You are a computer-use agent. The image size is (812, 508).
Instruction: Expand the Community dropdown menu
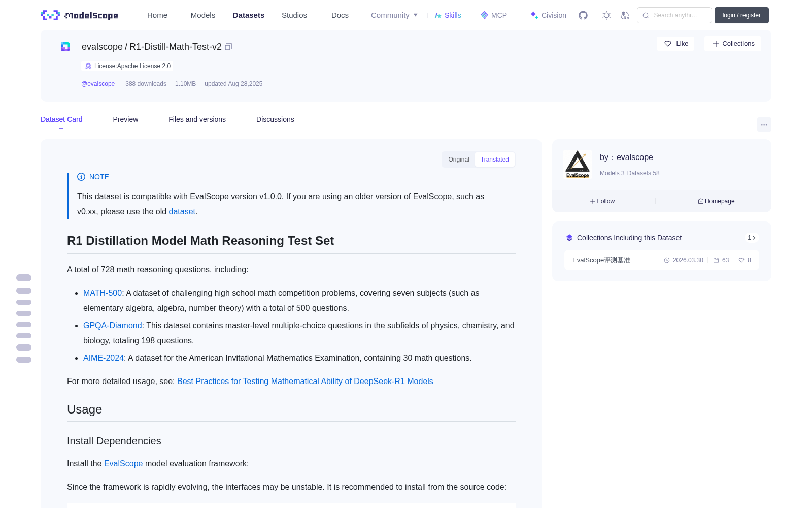(394, 15)
